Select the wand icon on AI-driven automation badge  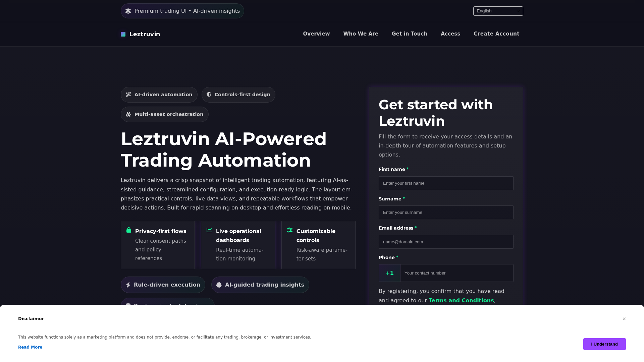[x=128, y=95]
